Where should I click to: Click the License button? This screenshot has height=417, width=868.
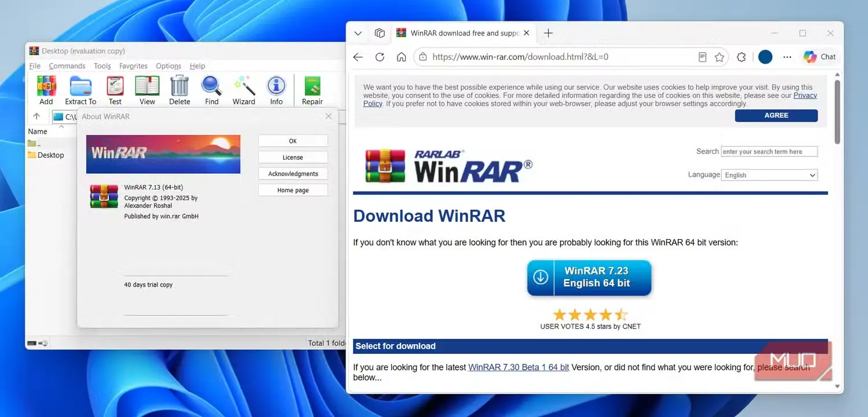293,157
